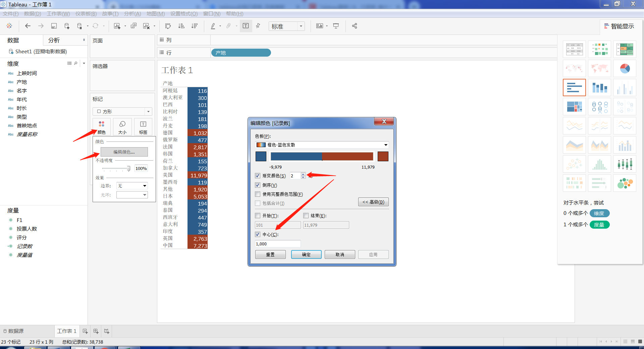Viewport: 644px width, 349px height.
Task: Click the << 高级(D) button
Action: click(373, 202)
